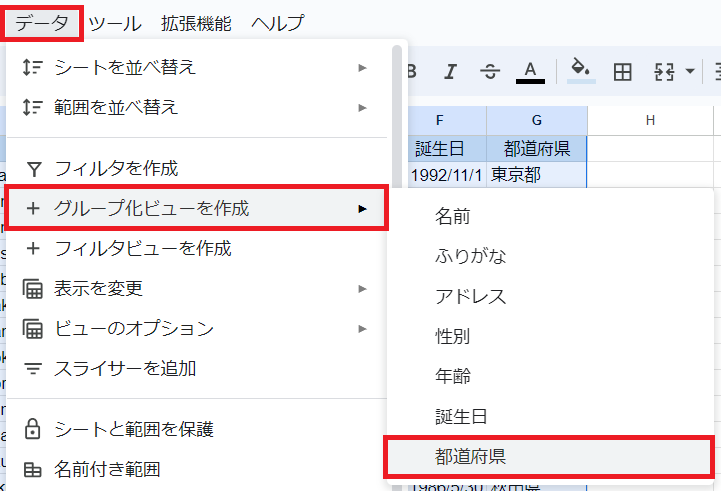This screenshot has width=721, height=491.
Task: Open the fill color bucket
Action: [x=579, y=71]
